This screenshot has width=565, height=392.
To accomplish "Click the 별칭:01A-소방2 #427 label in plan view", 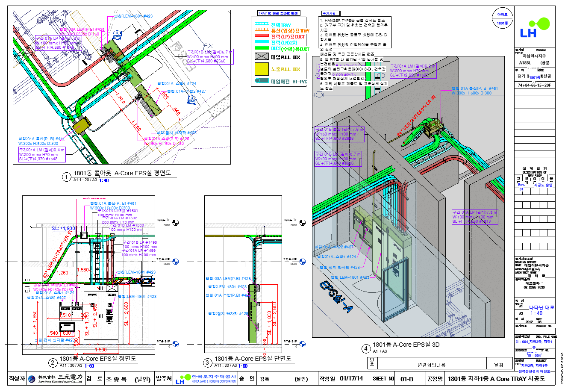I will click(186, 91).
